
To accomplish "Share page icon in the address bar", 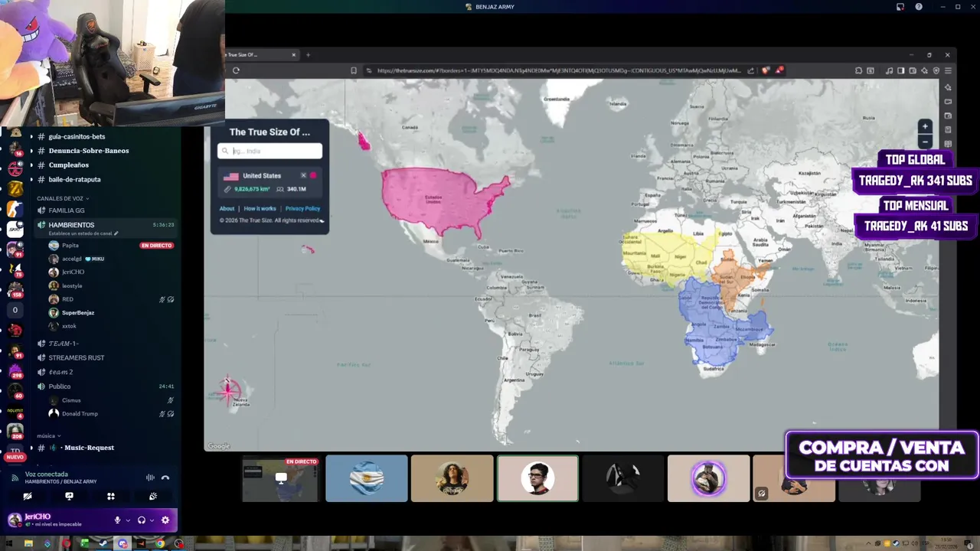I will 751,70.
